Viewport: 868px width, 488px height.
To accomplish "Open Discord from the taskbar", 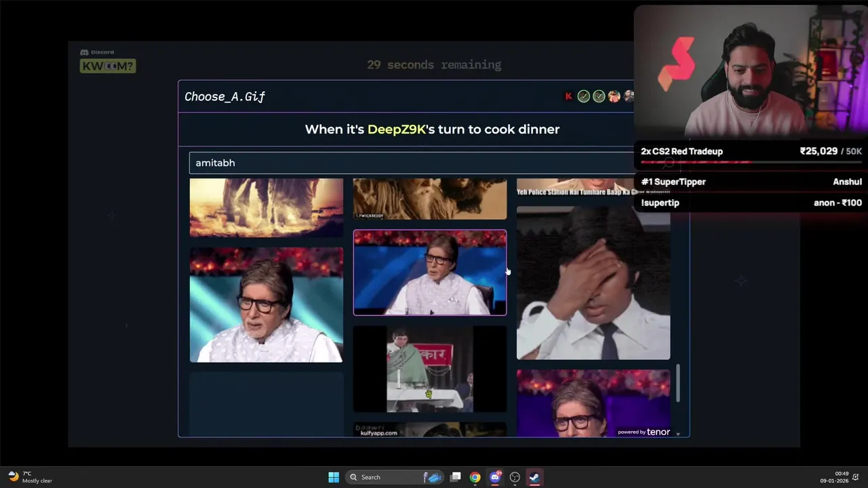I will [x=495, y=477].
